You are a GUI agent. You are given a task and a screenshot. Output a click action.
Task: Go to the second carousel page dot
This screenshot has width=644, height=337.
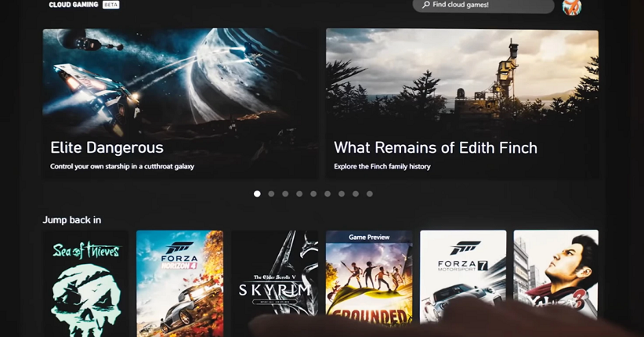[x=271, y=194]
